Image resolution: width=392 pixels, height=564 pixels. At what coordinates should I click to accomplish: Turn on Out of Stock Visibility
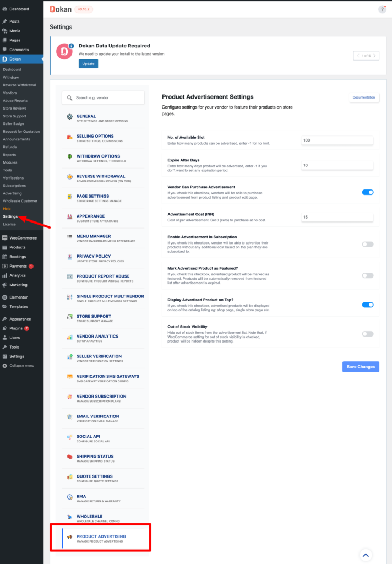point(367,334)
